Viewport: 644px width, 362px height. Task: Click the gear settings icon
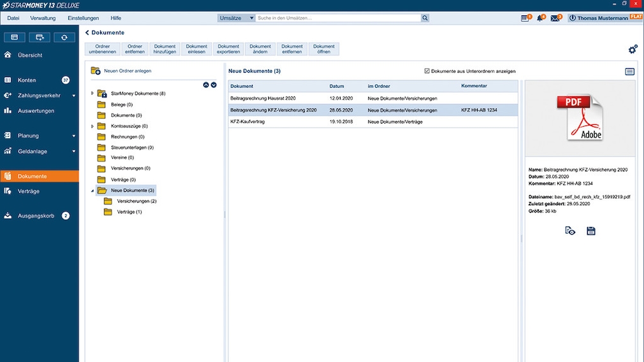pyautogui.click(x=633, y=50)
